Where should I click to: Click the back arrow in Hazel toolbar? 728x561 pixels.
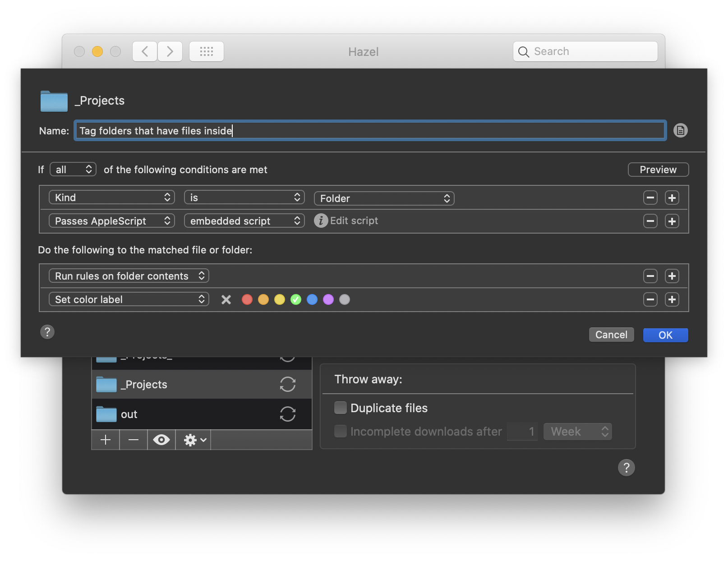145,51
